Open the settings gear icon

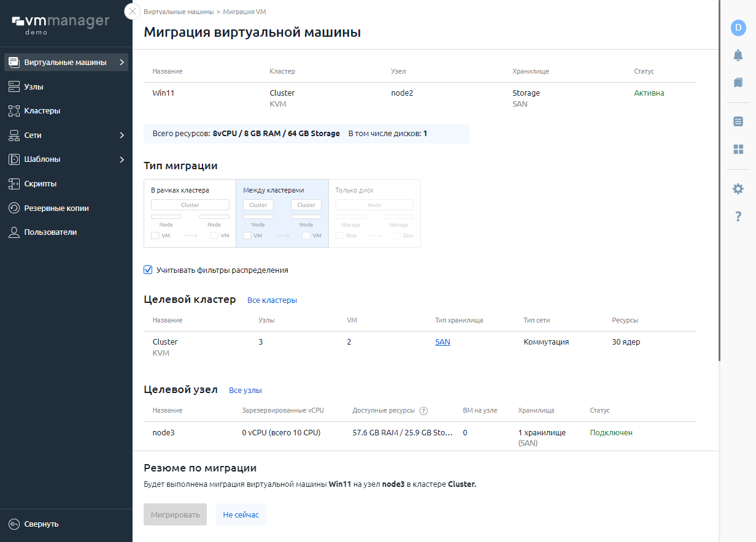tap(738, 189)
